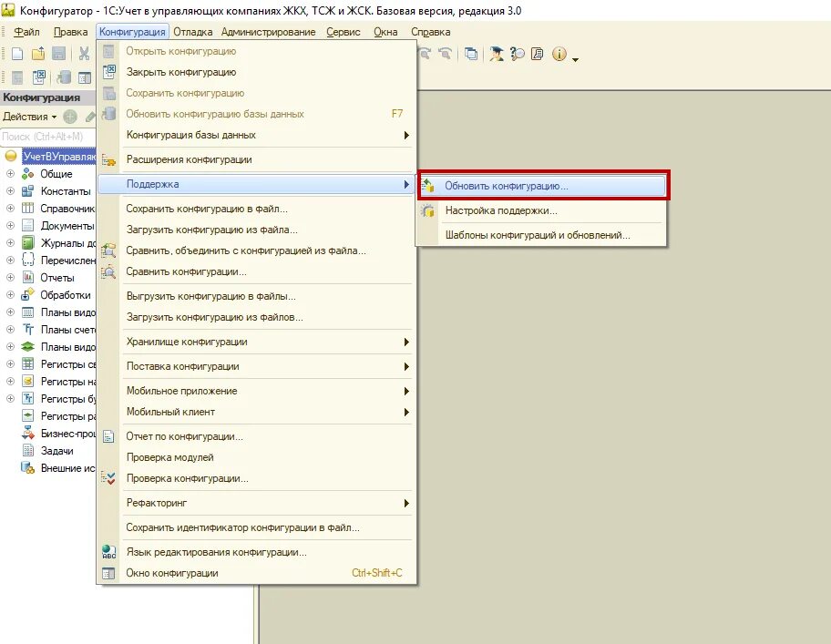831x644 pixels.
Task: Click the check icon beside Проверка конфигурации
Action: pos(108,478)
